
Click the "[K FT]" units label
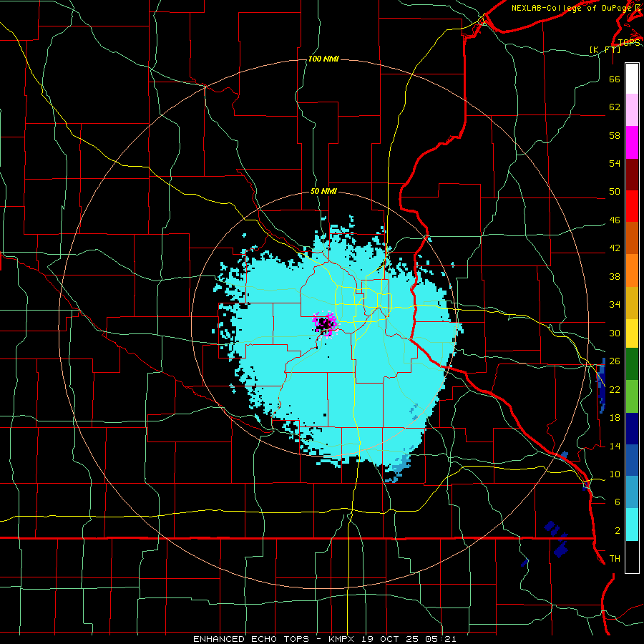605,49
